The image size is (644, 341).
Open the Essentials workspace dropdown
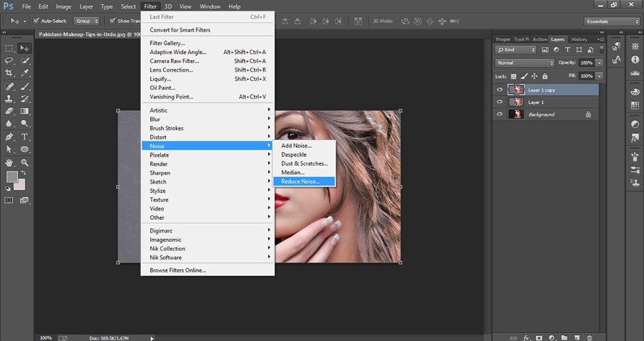coord(612,21)
